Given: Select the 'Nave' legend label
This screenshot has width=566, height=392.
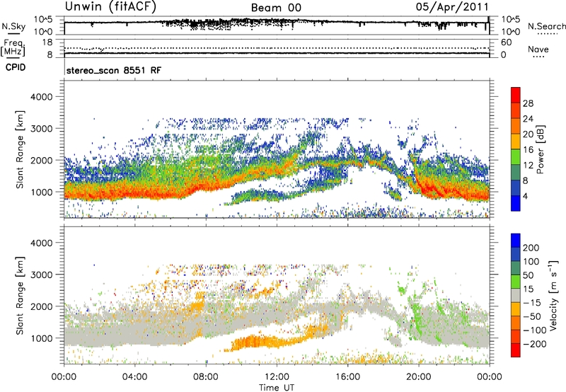Looking at the screenshot, I should 538,50.
